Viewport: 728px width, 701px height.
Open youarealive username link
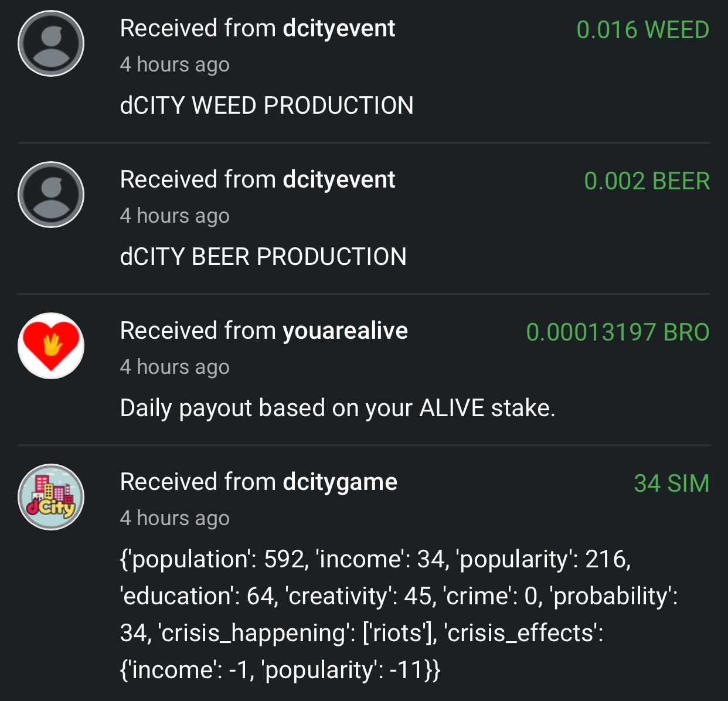[345, 331]
